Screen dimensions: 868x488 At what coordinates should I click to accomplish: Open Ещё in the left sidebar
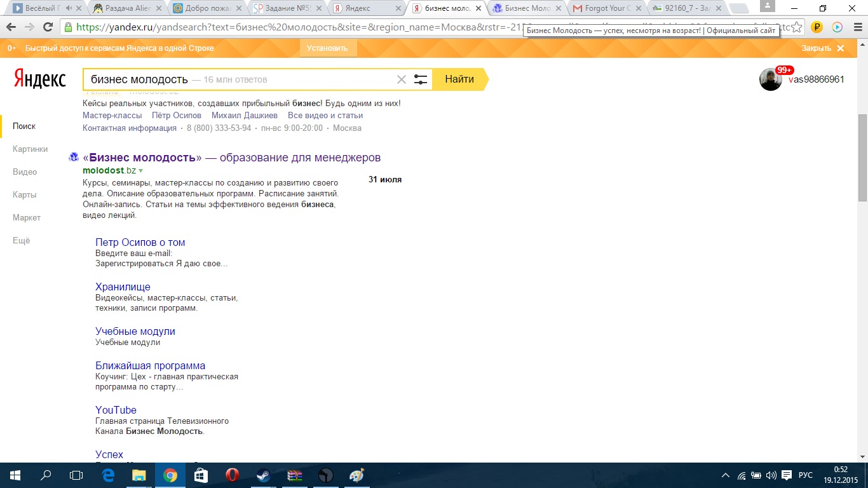pyautogui.click(x=22, y=241)
